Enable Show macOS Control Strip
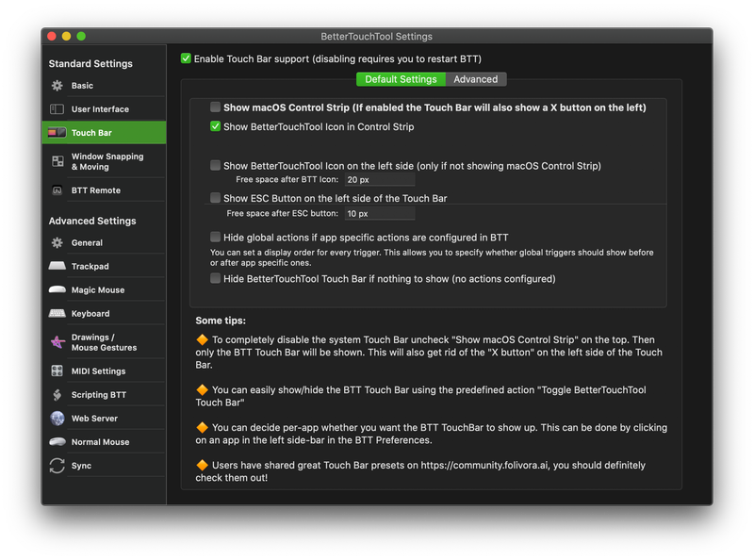This screenshot has height=560, width=754. (x=214, y=107)
